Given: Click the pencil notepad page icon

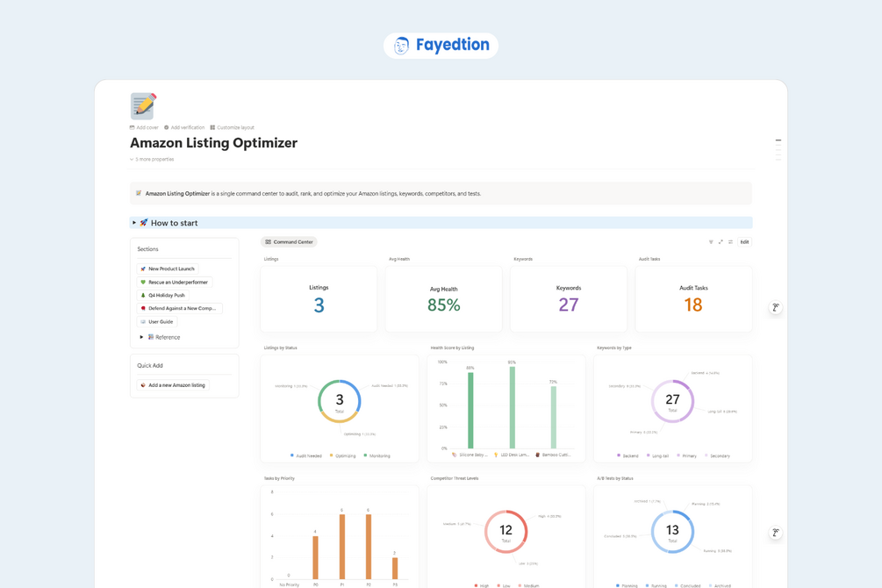Looking at the screenshot, I should coord(143,106).
